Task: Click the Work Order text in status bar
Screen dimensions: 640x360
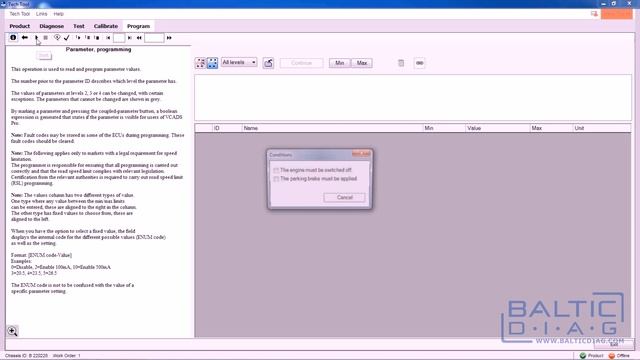Action: click(x=67, y=356)
